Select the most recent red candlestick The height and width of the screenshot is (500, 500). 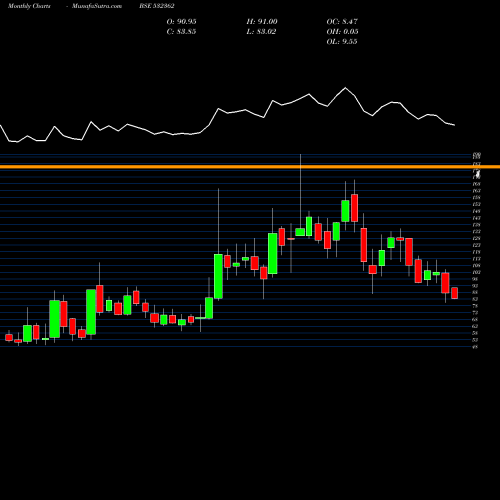[455, 293]
